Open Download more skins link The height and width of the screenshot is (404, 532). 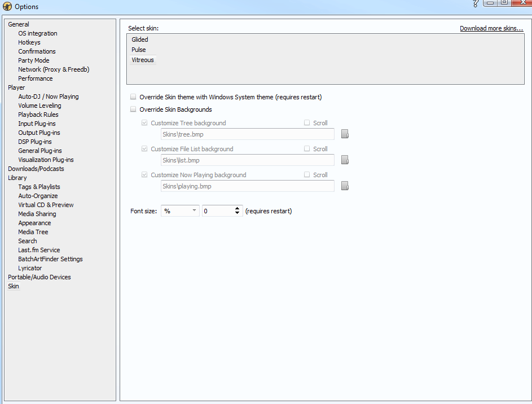[491, 28]
